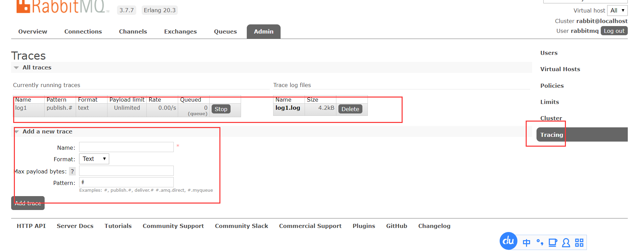This screenshot has height=252, width=644.
Task: Open the IME soft keyboard icon
Action: 553,243
